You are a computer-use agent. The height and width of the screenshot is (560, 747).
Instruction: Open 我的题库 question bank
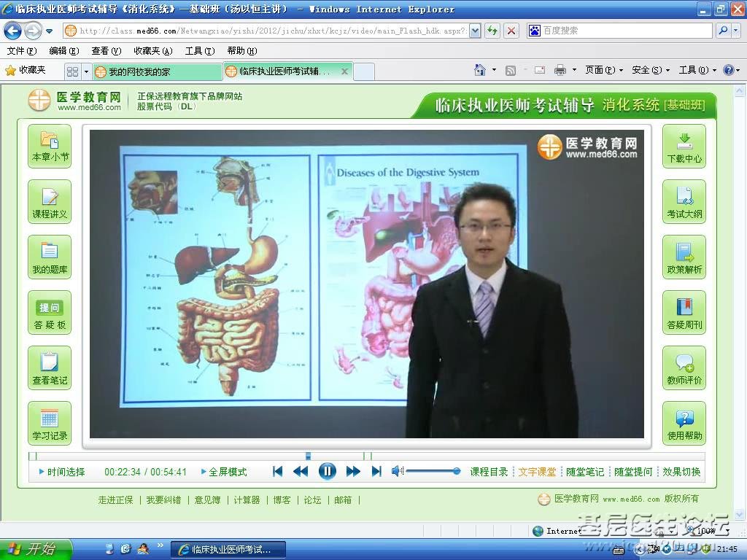50,257
